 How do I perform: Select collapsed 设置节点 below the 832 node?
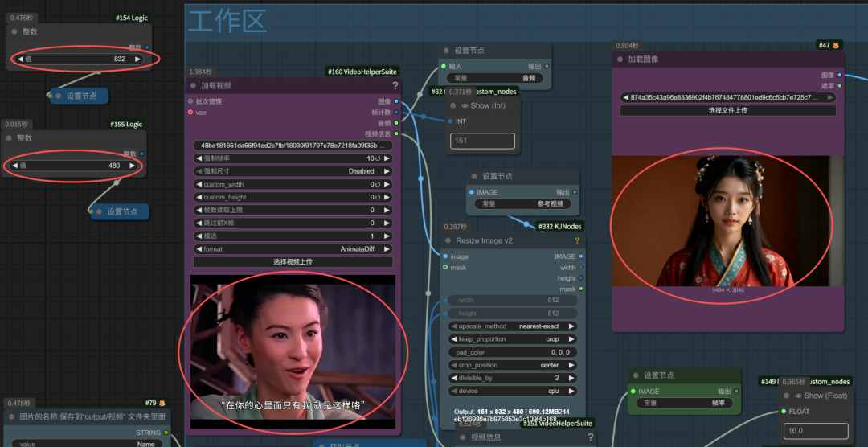point(79,96)
